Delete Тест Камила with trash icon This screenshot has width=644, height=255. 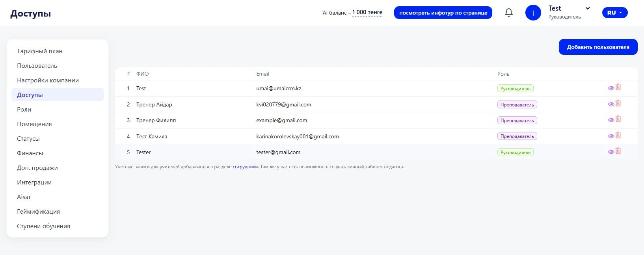pyautogui.click(x=618, y=135)
